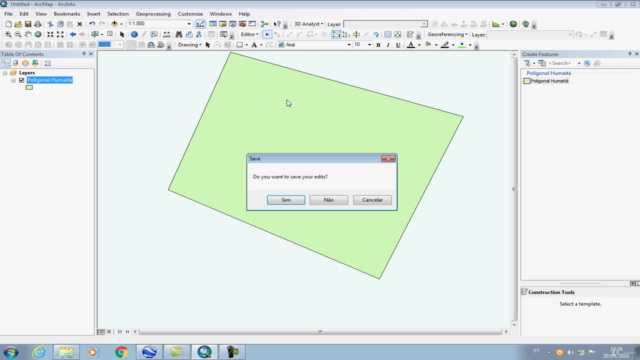Open the 3D Analyst Layer combo box
640x360 pixels.
[x=385, y=24]
